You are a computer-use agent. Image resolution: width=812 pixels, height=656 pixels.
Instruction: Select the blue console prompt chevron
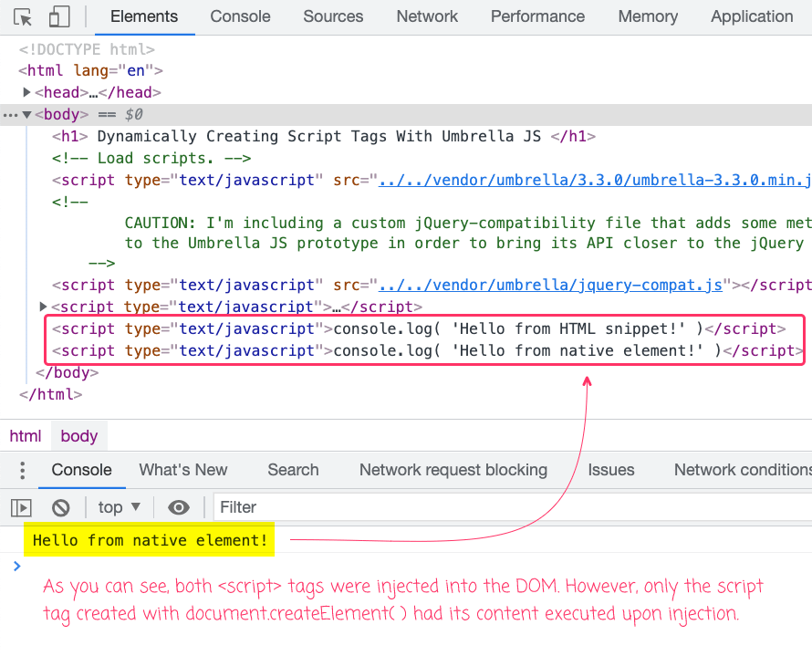point(16,566)
